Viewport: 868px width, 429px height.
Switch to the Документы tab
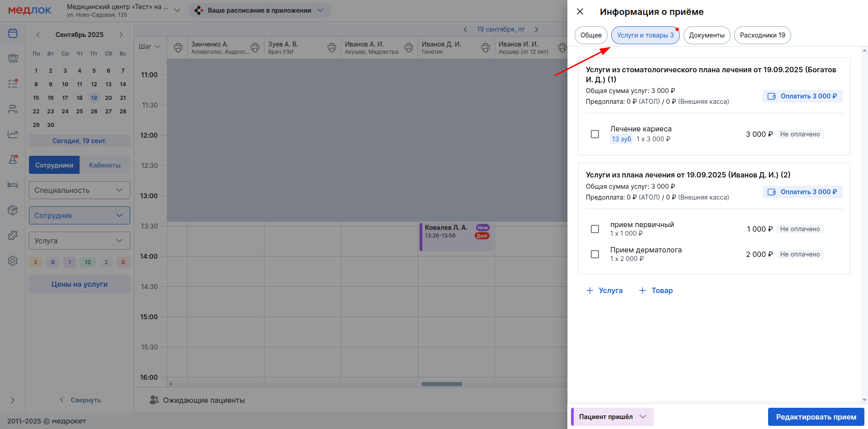(707, 35)
